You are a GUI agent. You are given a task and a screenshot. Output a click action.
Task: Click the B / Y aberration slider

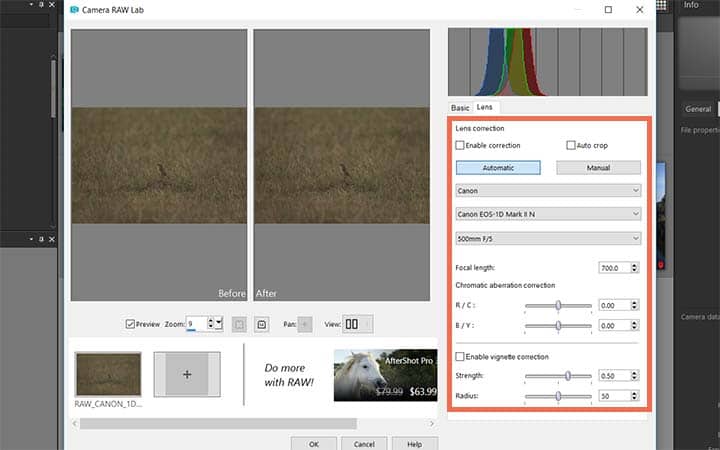tap(558, 326)
